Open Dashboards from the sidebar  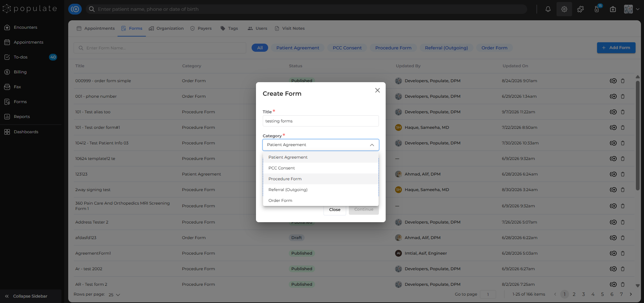coord(26,132)
